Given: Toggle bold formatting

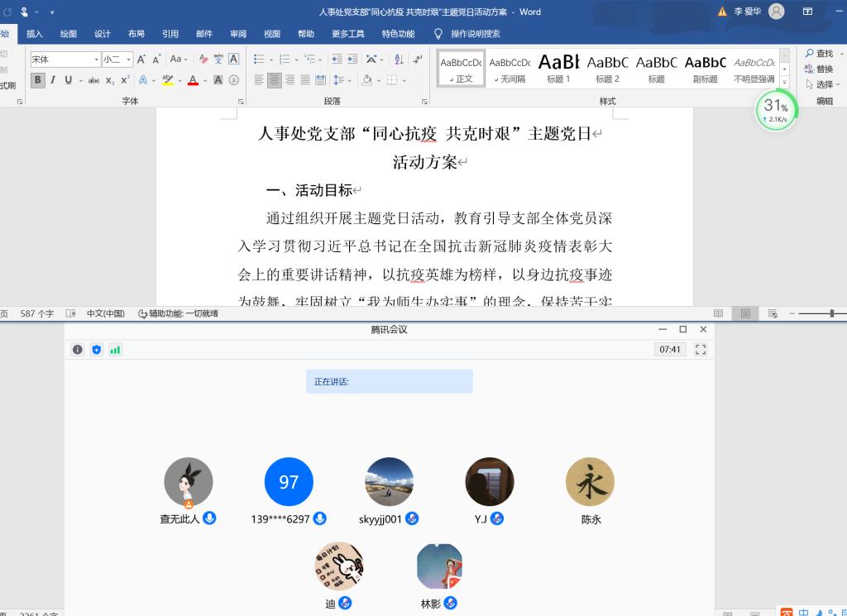Looking at the screenshot, I should coord(38,80).
